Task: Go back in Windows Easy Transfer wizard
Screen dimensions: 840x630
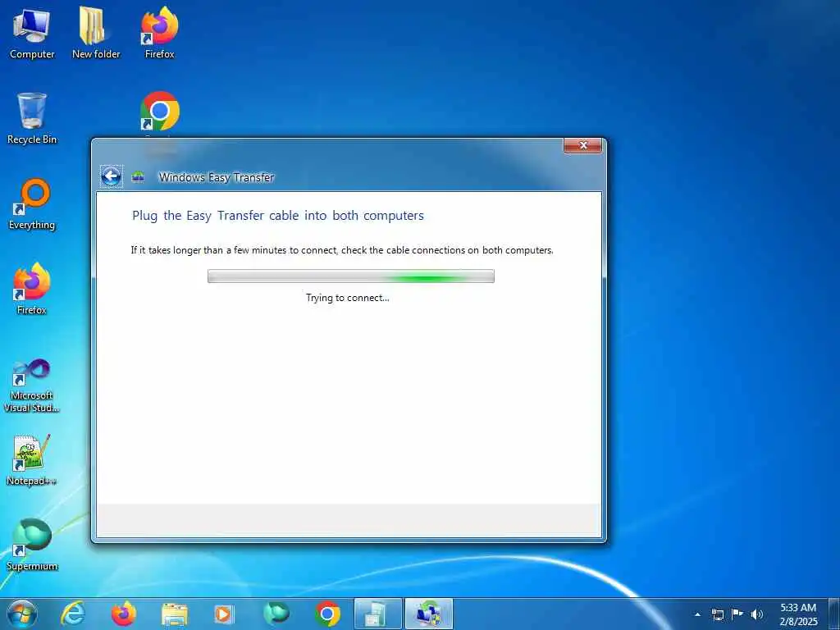Action: click(112, 176)
